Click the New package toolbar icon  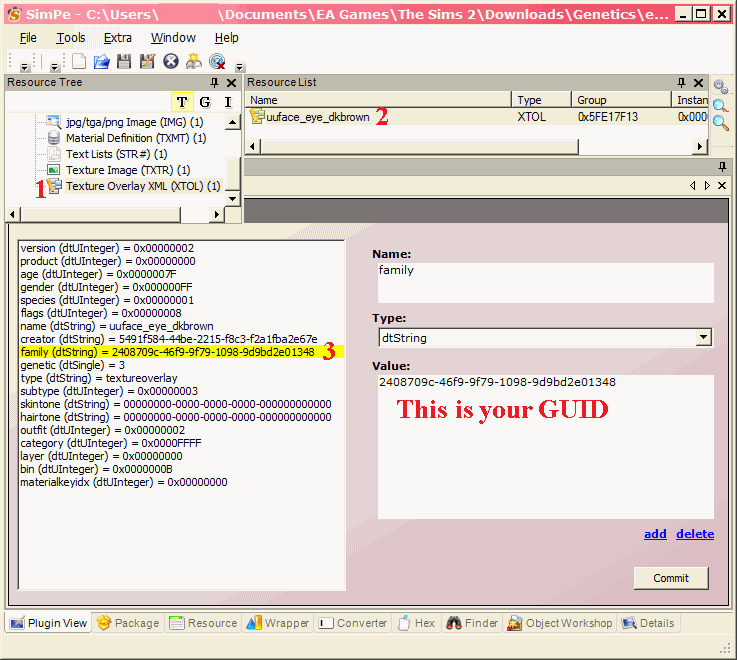coord(79,61)
